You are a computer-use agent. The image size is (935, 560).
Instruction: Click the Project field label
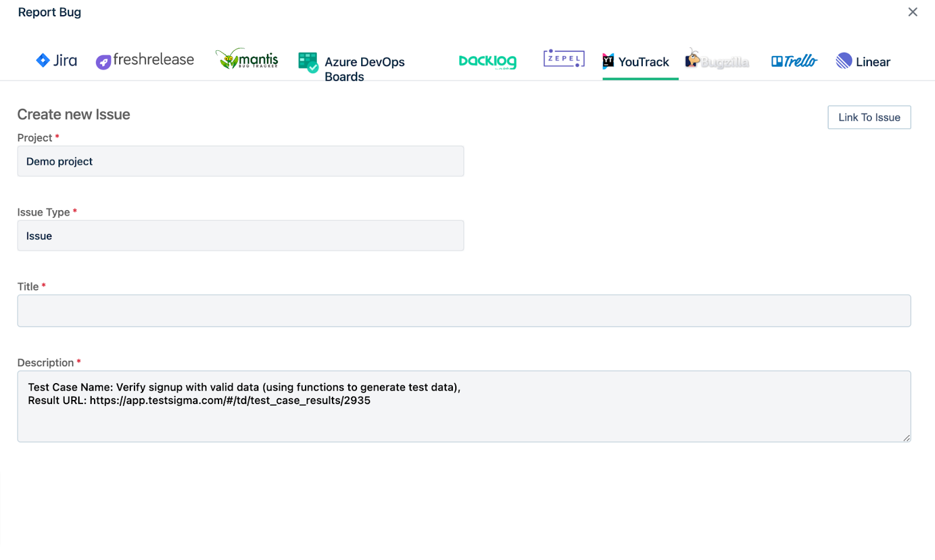pos(35,138)
